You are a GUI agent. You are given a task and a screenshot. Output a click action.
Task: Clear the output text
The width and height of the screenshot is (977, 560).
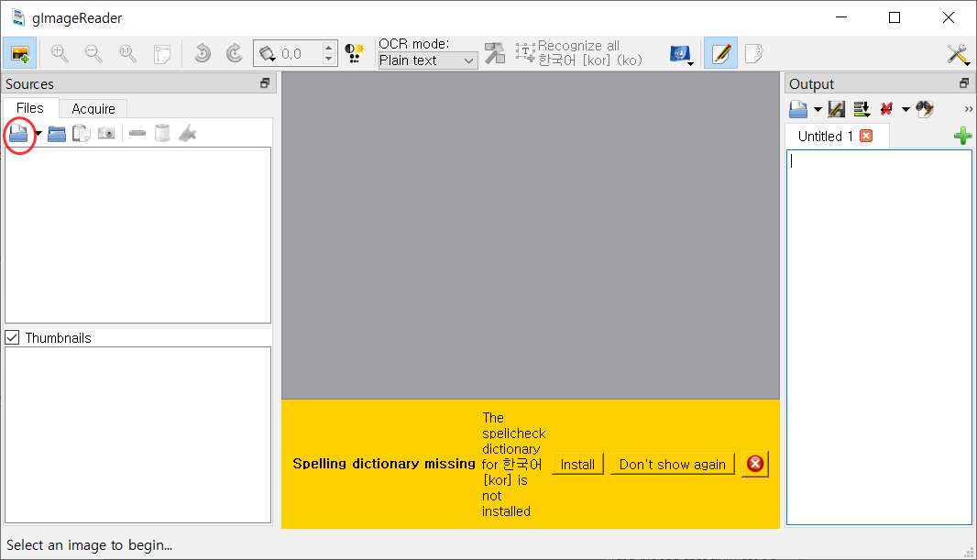click(x=886, y=110)
